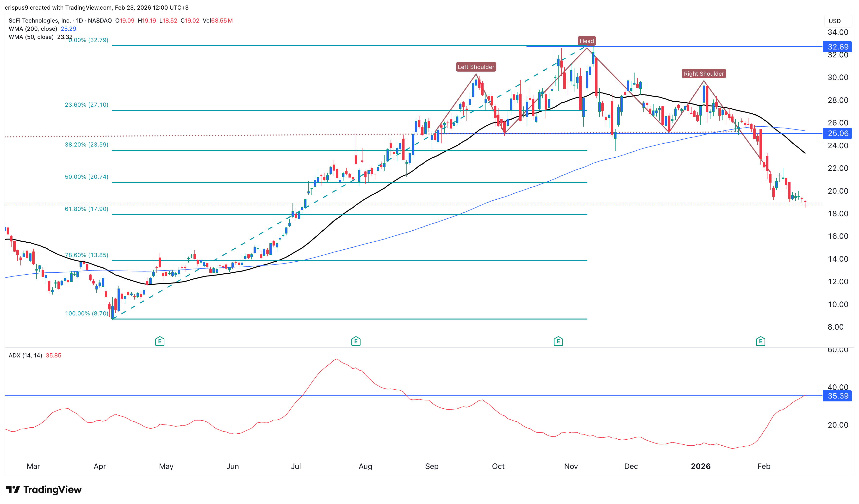Click the earnings marker near May
859x504 pixels.
point(160,341)
